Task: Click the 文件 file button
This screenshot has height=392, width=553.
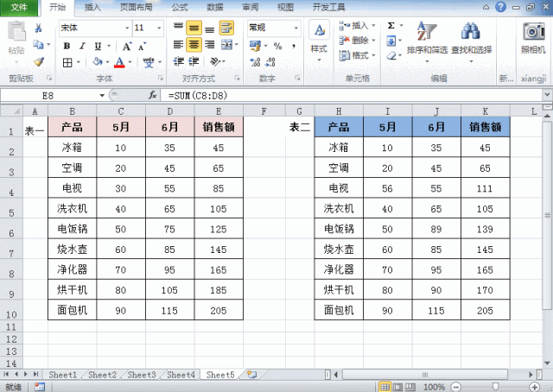Action: [x=19, y=6]
